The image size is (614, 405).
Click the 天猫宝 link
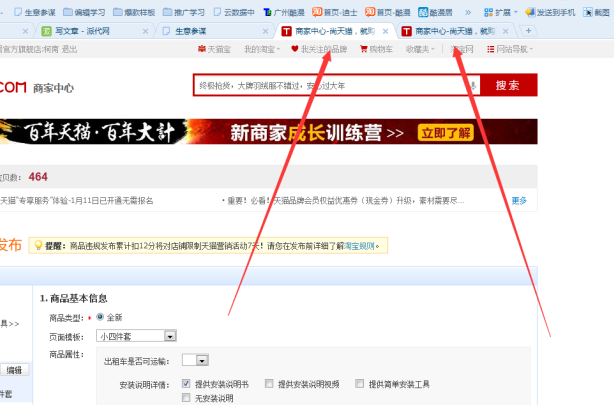(214, 49)
